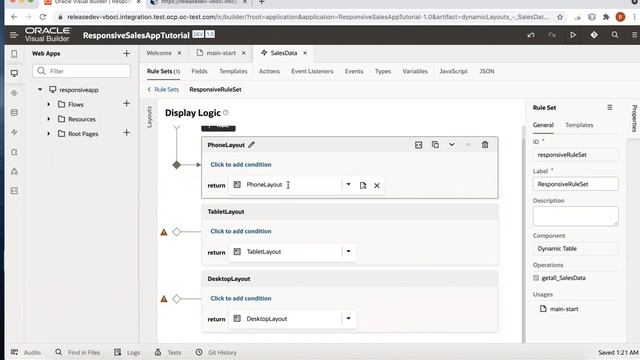Open Business Objects in the navigator rail
This screenshot has height=360, width=640.
pos(14,112)
